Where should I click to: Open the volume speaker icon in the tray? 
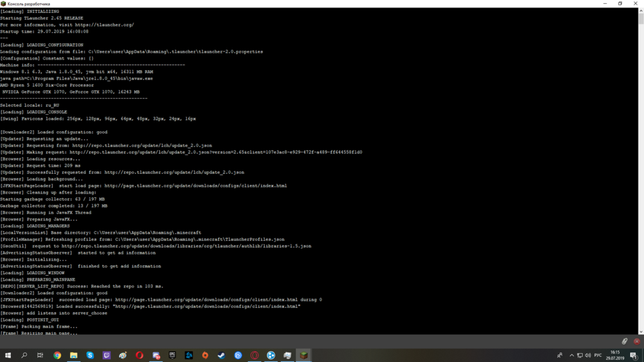pyautogui.click(x=588, y=355)
